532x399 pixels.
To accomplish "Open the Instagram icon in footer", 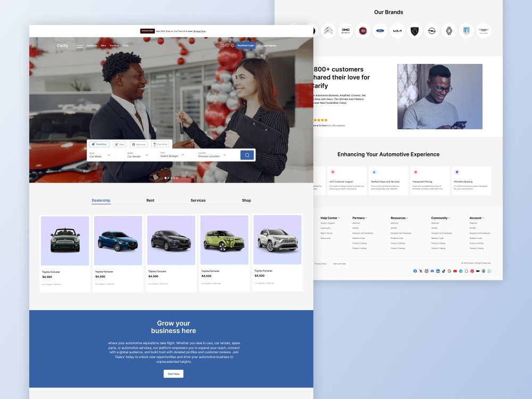I will tap(427, 271).
